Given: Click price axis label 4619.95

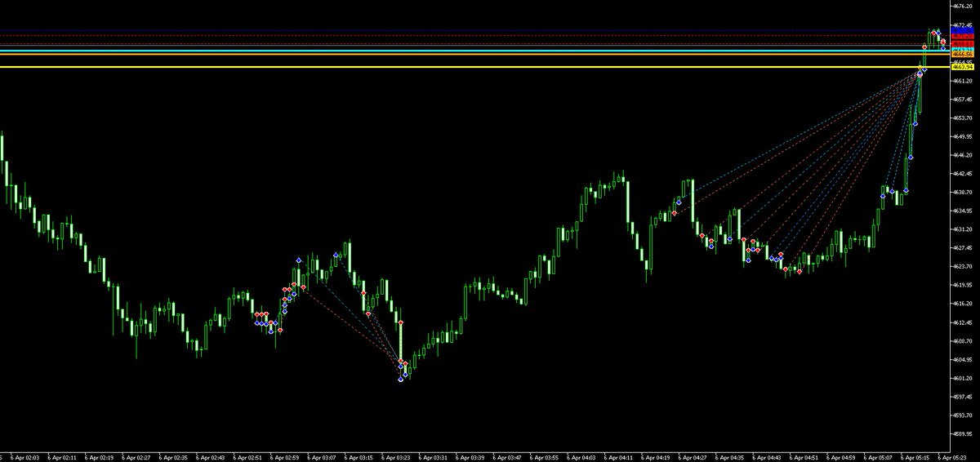Looking at the screenshot, I should [963, 285].
